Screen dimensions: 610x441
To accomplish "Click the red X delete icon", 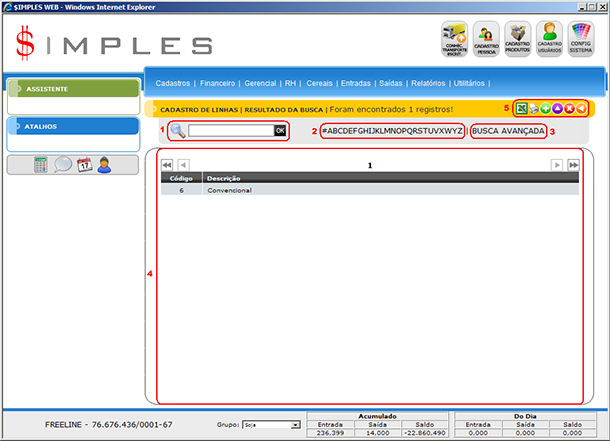I will click(x=569, y=108).
